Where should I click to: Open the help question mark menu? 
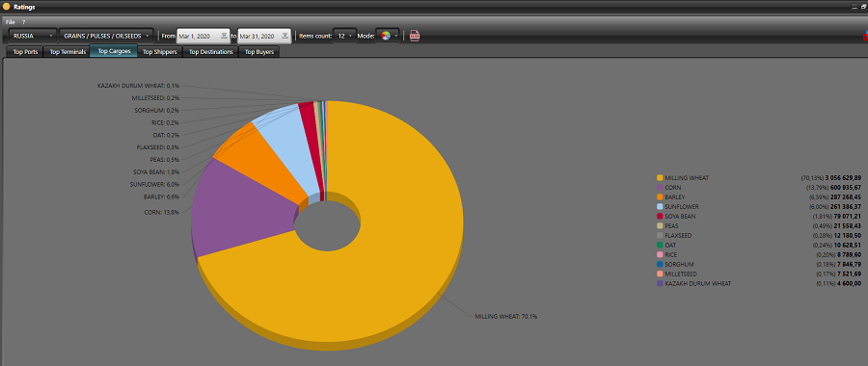click(24, 21)
